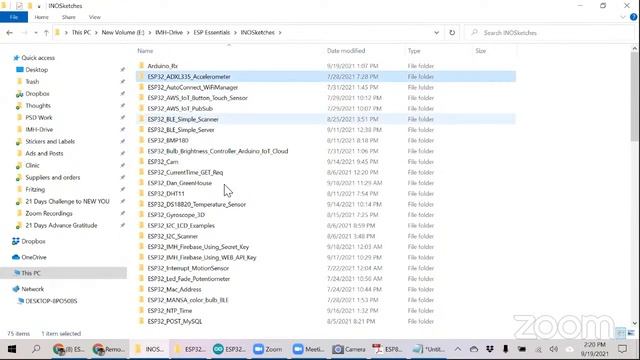
Task: Navigate to ESP Essentials in breadcrumb
Action: (211, 33)
